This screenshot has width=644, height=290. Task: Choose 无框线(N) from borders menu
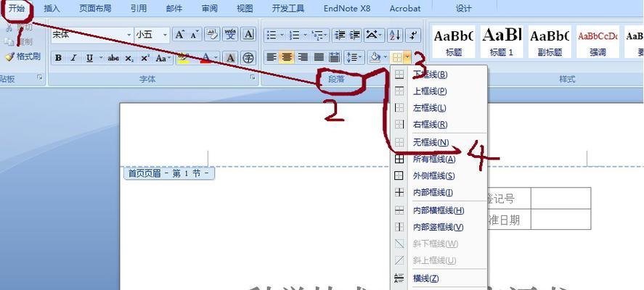click(439, 142)
